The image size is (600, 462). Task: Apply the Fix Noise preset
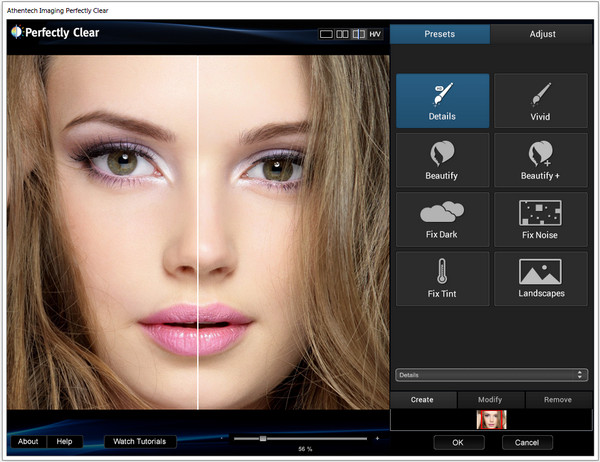[541, 219]
